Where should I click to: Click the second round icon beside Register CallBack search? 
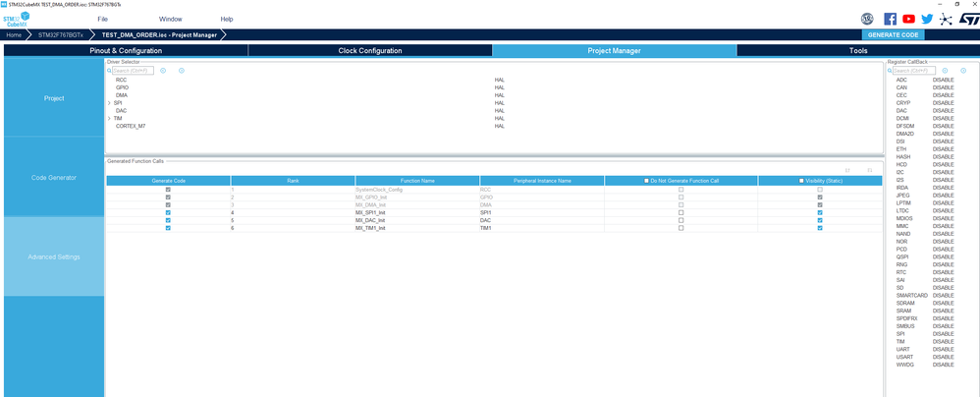pyautogui.click(x=963, y=71)
